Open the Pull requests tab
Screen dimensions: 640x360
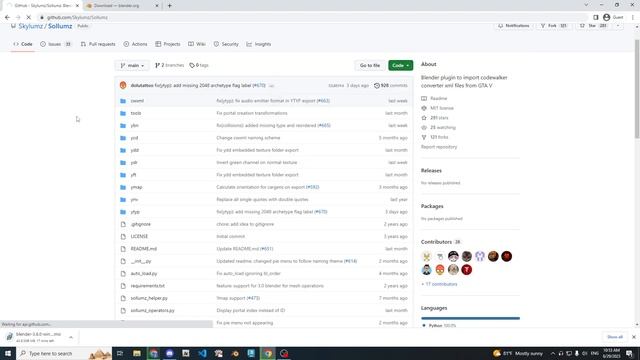pyautogui.click(x=98, y=44)
